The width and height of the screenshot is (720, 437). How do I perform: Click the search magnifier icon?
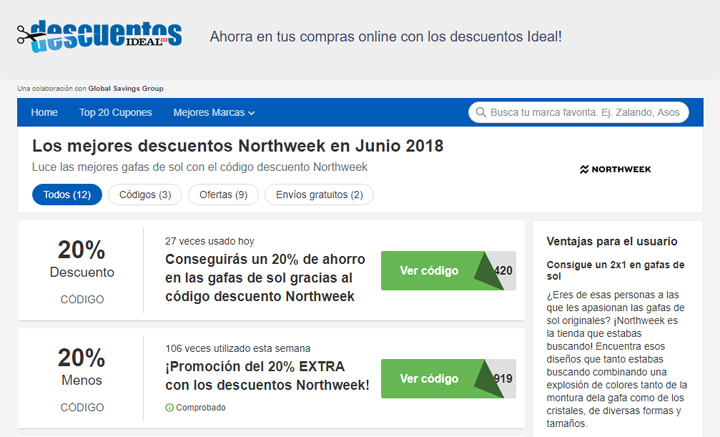click(481, 112)
